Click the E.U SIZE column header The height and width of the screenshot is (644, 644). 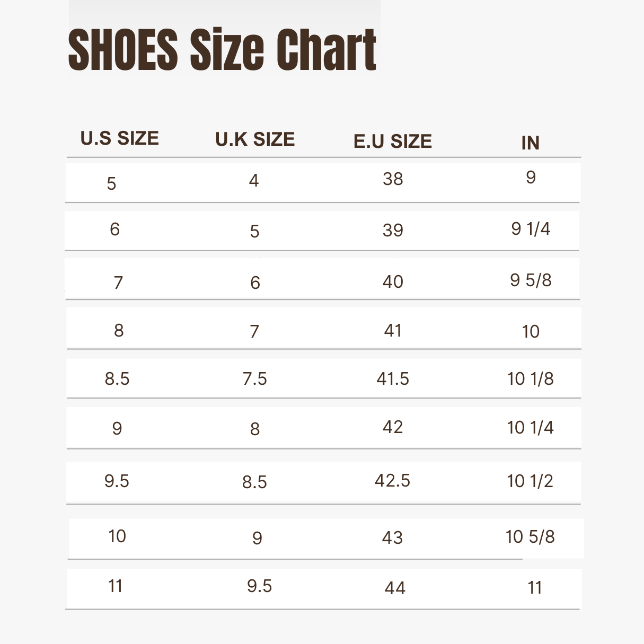coord(393,142)
